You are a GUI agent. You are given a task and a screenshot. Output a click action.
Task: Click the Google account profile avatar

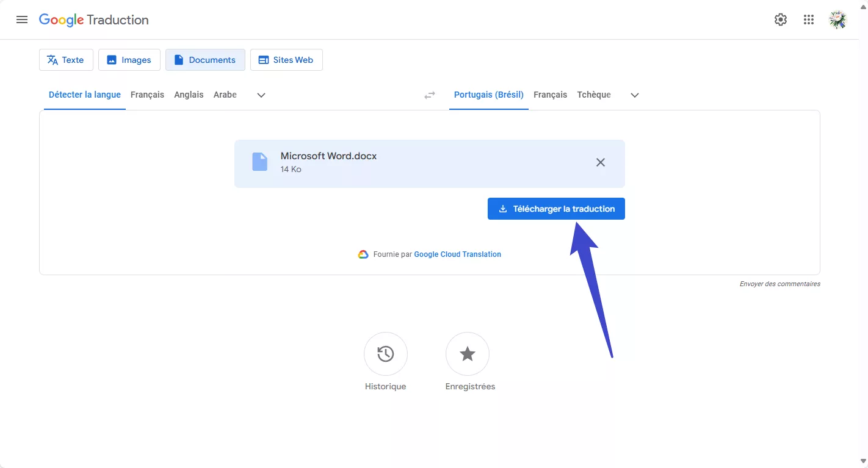tap(837, 19)
